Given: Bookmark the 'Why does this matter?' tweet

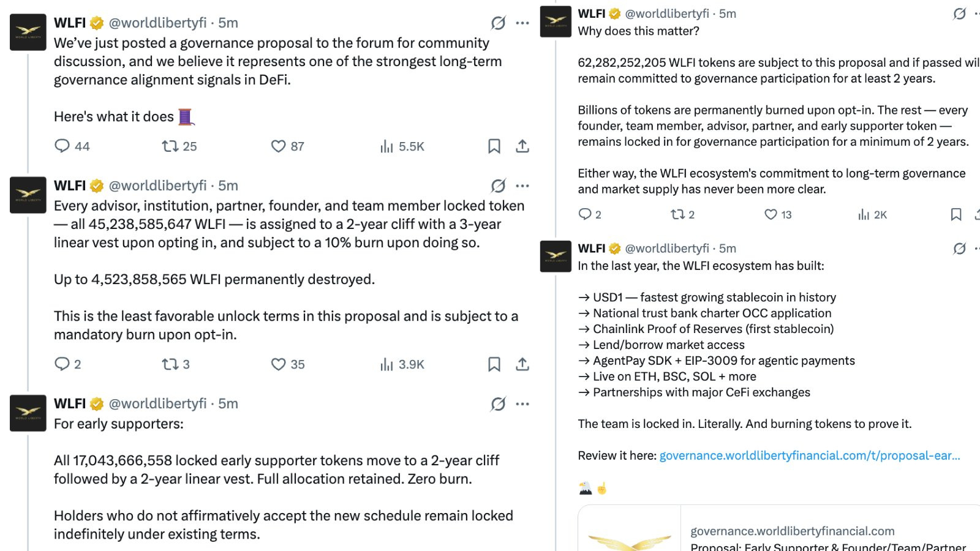Looking at the screenshot, I should [x=956, y=214].
